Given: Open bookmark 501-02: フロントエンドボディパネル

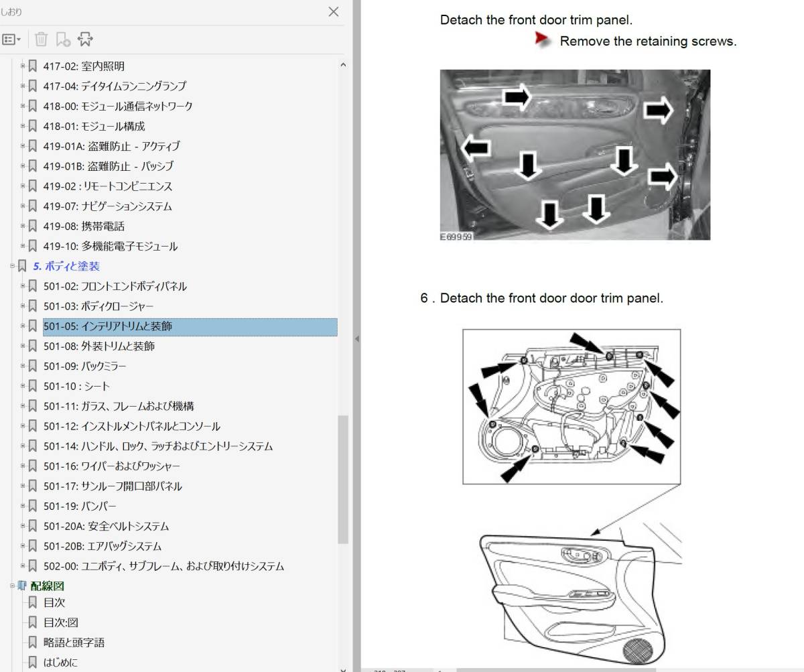Looking at the screenshot, I should (x=115, y=286).
